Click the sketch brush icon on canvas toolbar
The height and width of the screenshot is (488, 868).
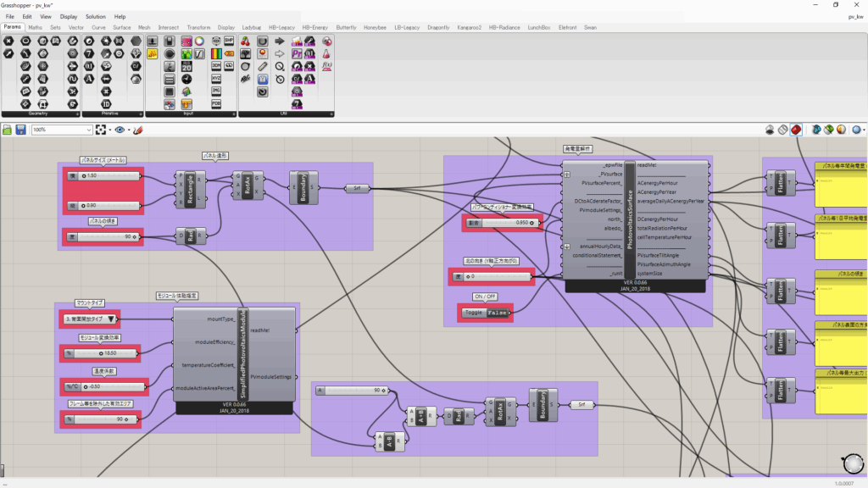(x=138, y=130)
